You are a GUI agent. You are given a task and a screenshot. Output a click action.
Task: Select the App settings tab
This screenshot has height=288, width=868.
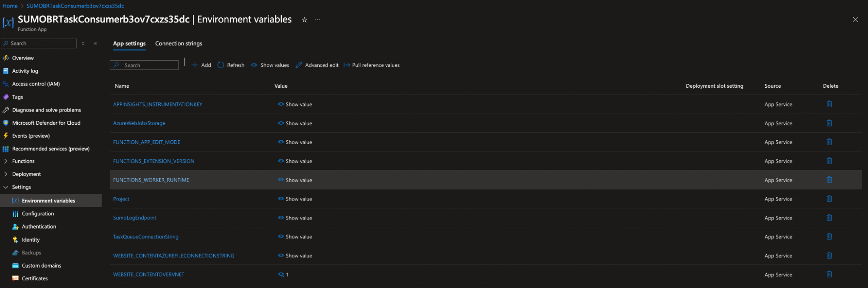click(x=129, y=43)
